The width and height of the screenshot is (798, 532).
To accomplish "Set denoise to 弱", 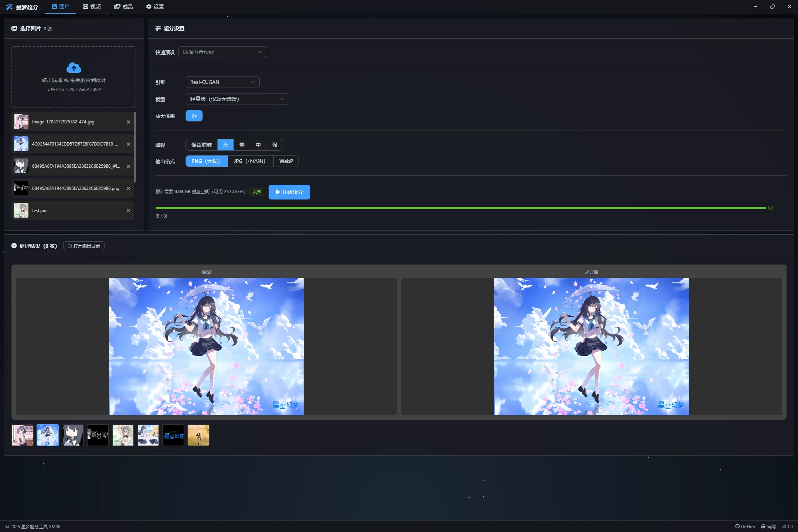I will (x=242, y=145).
